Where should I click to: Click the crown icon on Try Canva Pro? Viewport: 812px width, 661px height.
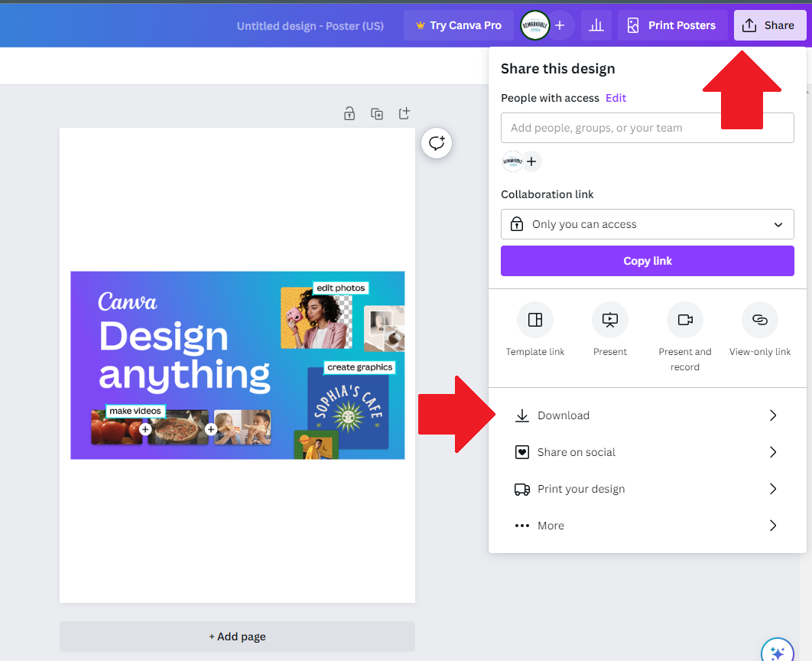421,25
